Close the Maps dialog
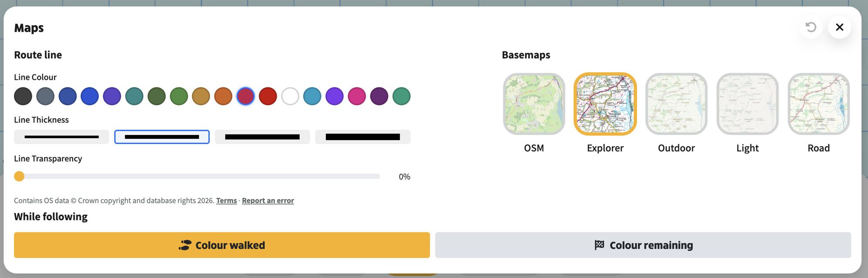The height and width of the screenshot is (278, 868). [840, 27]
